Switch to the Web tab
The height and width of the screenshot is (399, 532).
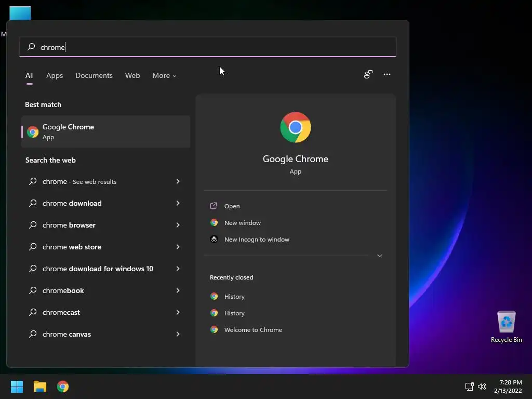point(132,76)
